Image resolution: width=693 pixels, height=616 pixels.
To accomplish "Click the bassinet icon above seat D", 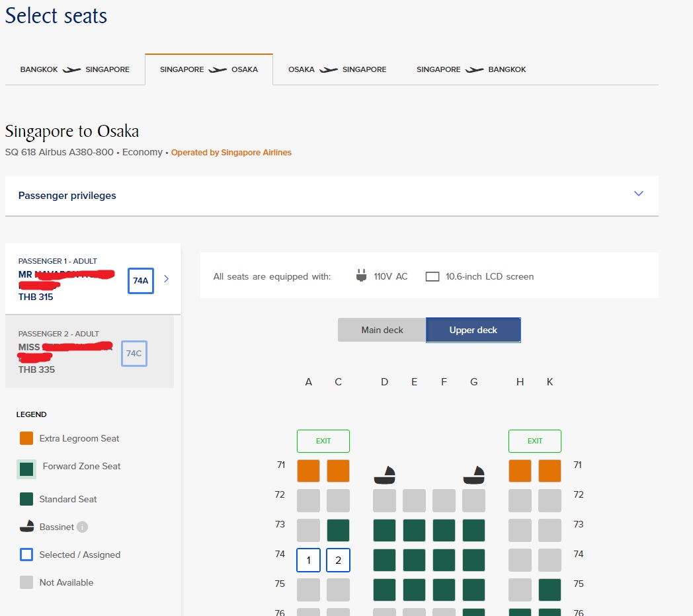I will pos(385,474).
